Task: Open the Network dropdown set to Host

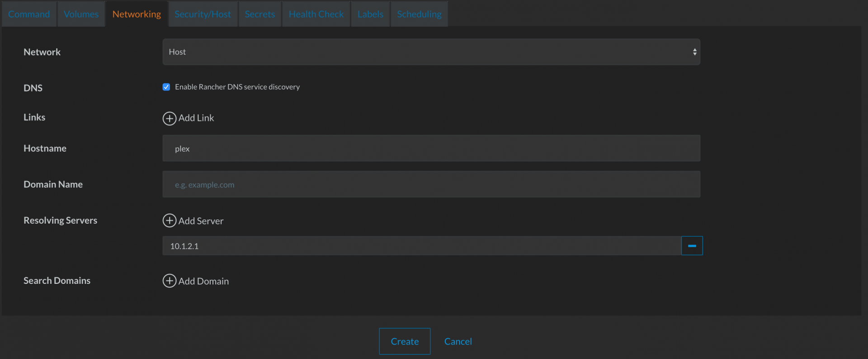Action: (x=431, y=52)
